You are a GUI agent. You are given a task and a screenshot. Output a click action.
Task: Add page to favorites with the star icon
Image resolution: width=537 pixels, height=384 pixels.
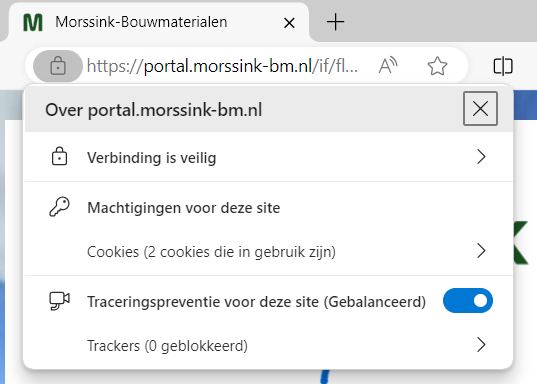pyautogui.click(x=437, y=66)
